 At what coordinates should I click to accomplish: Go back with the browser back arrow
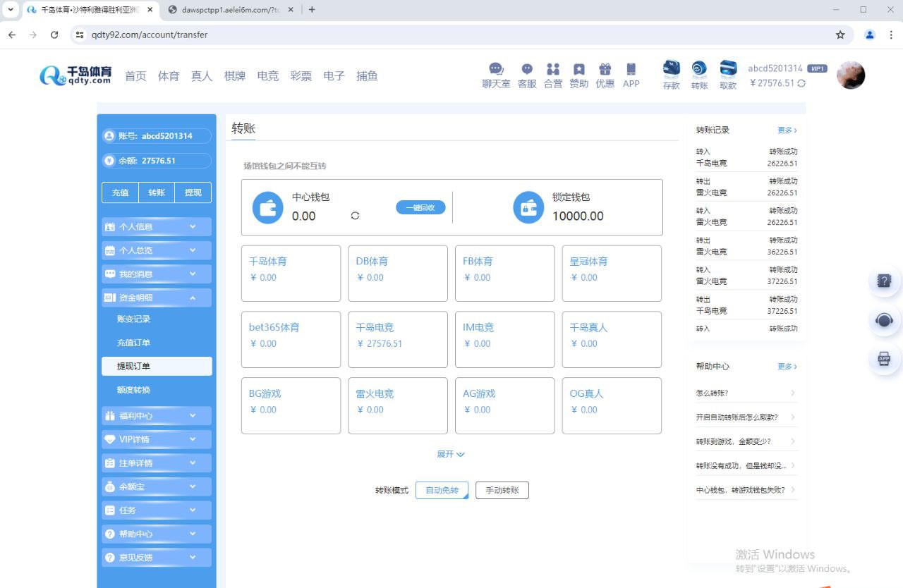click(11, 35)
